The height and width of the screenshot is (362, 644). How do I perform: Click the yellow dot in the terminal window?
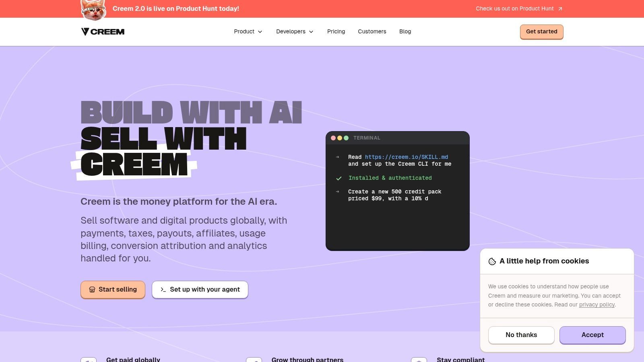click(x=340, y=138)
